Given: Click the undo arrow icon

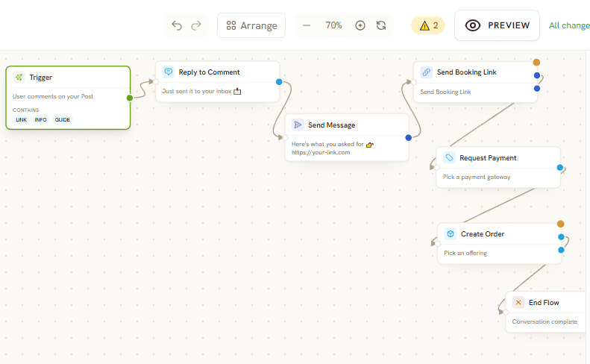Looking at the screenshot, I should point(177,25).
